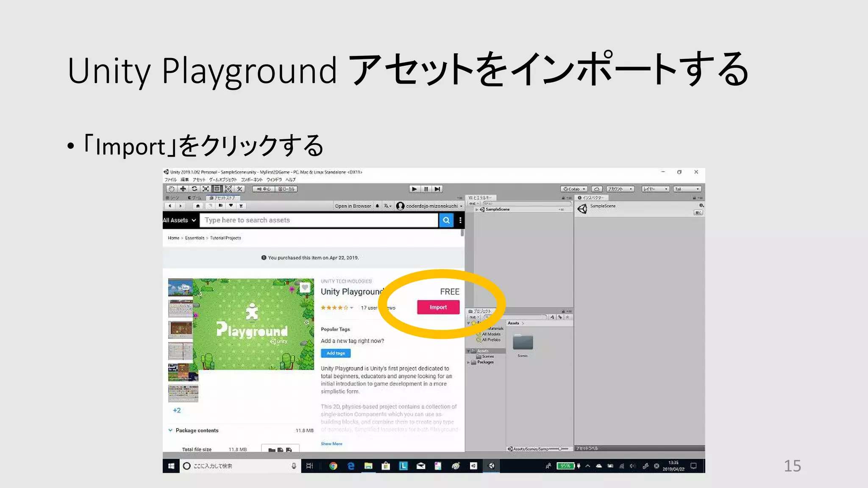Open Asset Store wishlist heart icon
Screen dimensions: 868x488
click(231, 206)
